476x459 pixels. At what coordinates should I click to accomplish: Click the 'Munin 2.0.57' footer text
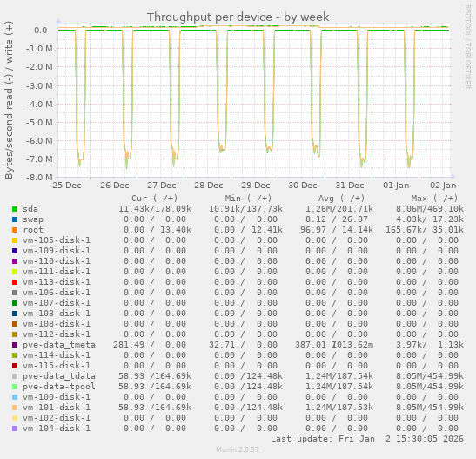click(x=238, y=449)
